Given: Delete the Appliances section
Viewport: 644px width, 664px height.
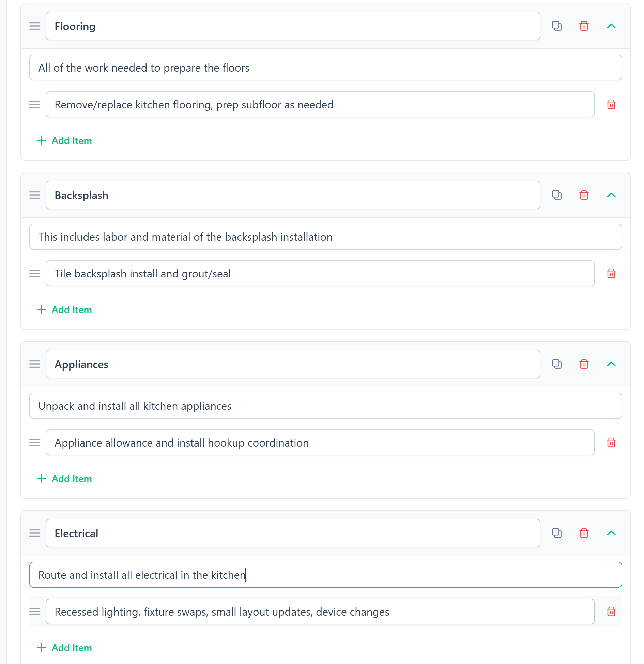Looking at the screenshot, I should (x=584, y=364).
